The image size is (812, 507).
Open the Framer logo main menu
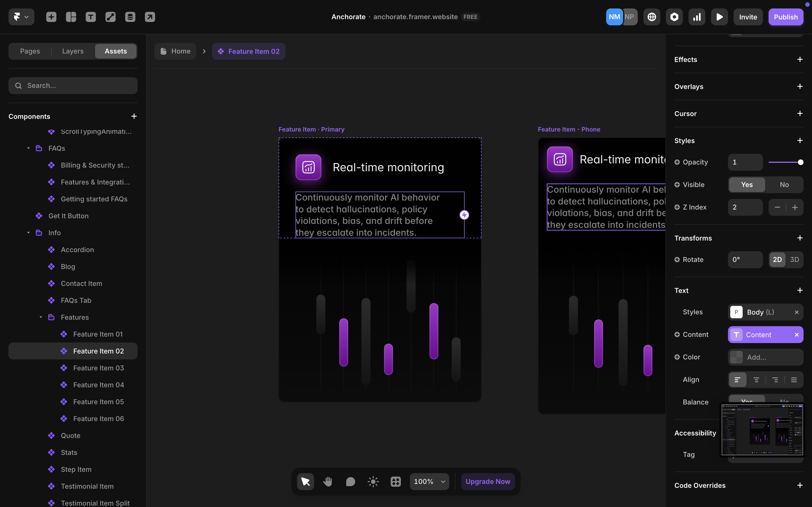[21, 17]
